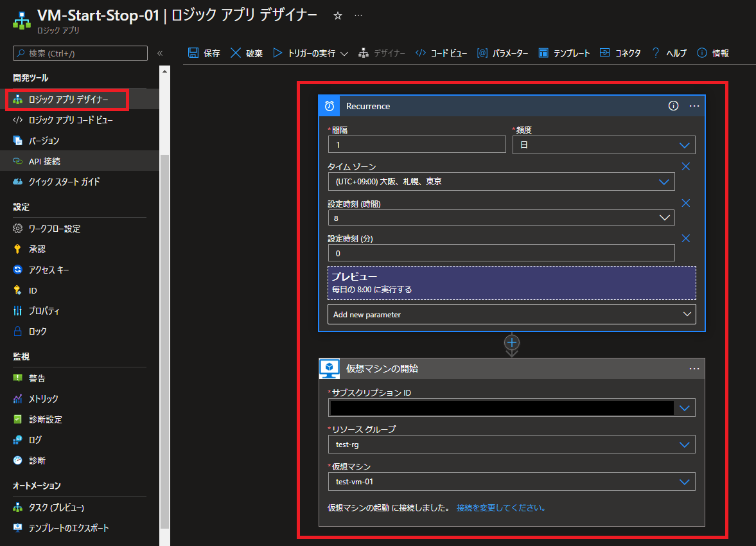Screen dimensions: 756x546
Task: Open the 設定時刻 (時間) dropdown
Action: point(502,218)
